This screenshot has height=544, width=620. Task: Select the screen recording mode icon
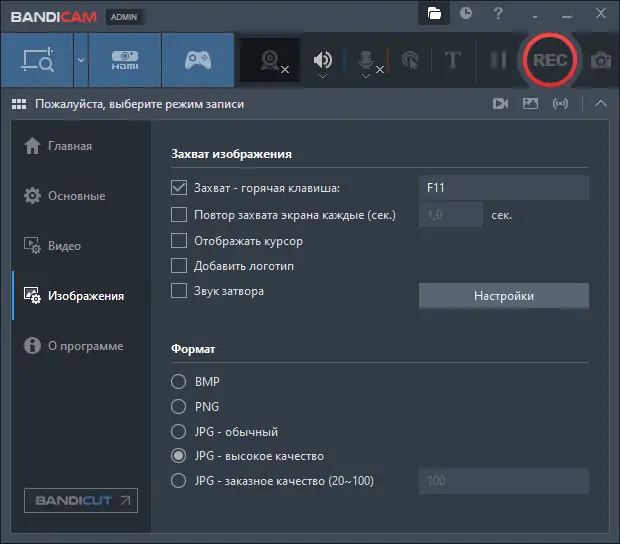pos(37,60)
